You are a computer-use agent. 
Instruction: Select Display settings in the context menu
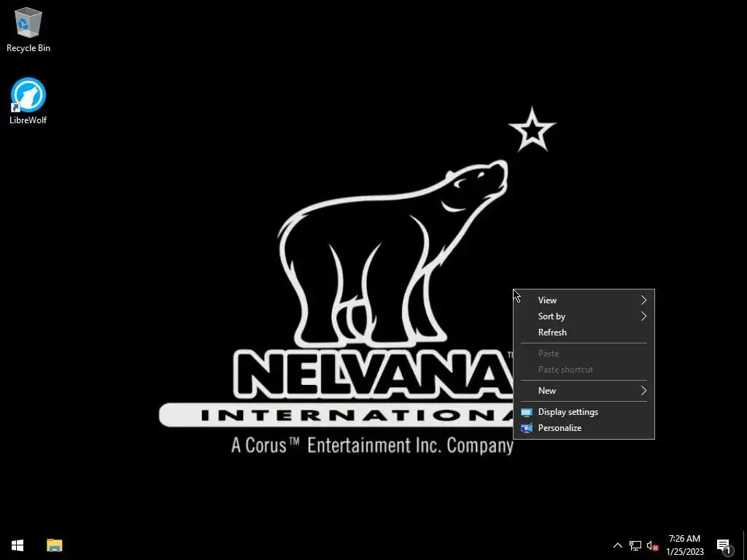584,412
